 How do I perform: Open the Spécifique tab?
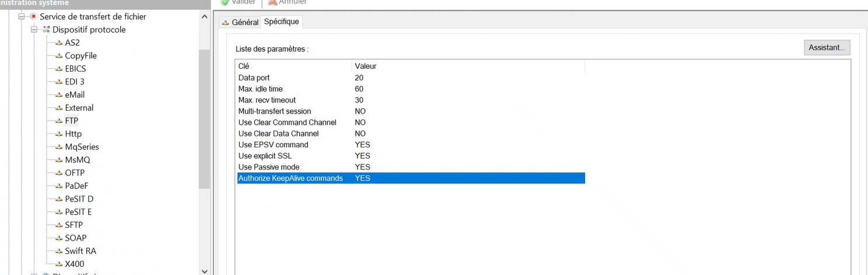click(281, 22)
